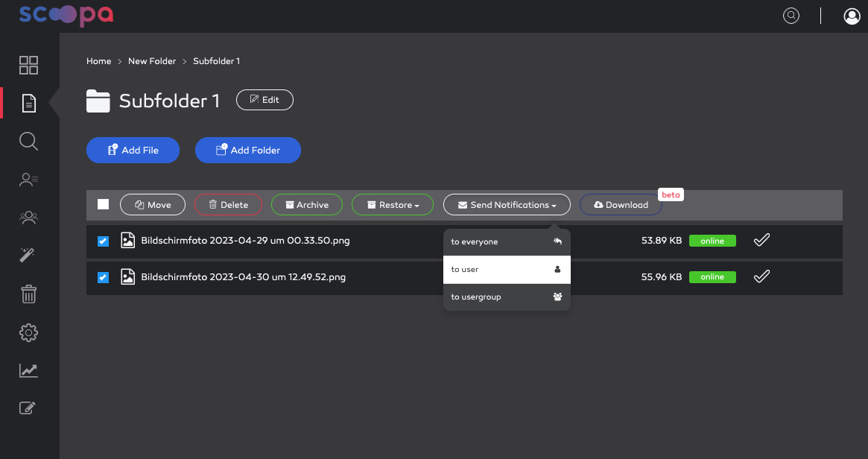Click the Edit button beside Subfolder 1

click(264, 100)
